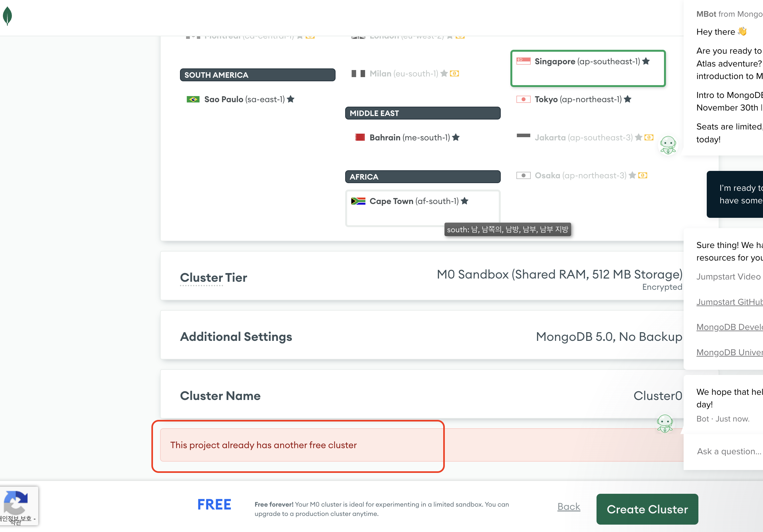
Task: Click the MIDDLE EAST region header
Action: click(x=423, y=113)
